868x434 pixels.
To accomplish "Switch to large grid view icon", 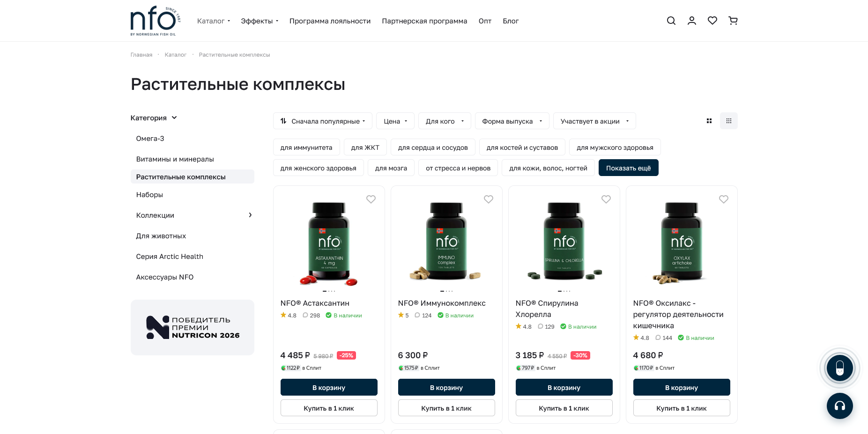I will pyautogui.click(x=709, y=121).
